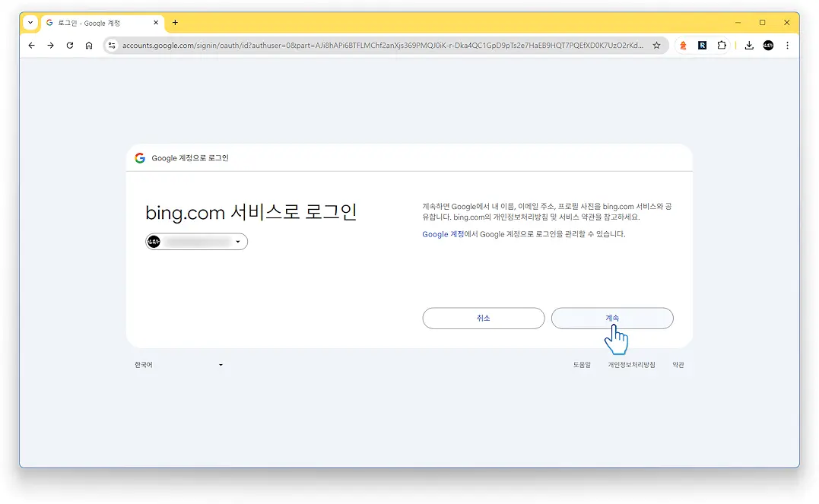819x504 pixels.
Task: Open the Chrome three-dot menu
Action: (787, 45)
